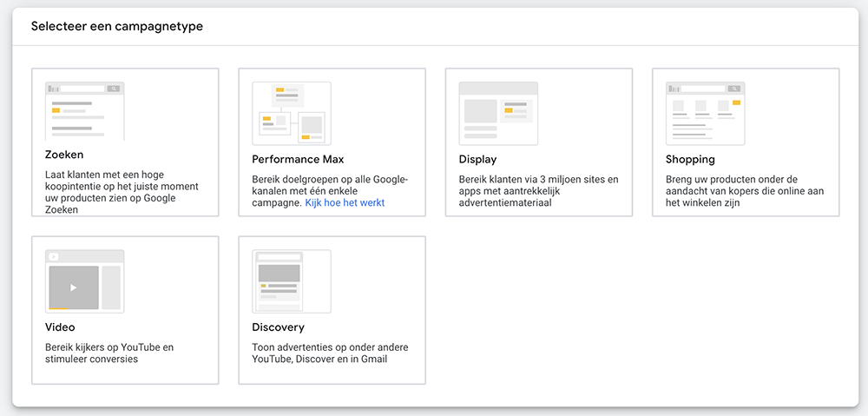The height and width of the screenshot is (416, 868).
Task: Choose the Discovery campaign title
Action: (x=279, y=327)
